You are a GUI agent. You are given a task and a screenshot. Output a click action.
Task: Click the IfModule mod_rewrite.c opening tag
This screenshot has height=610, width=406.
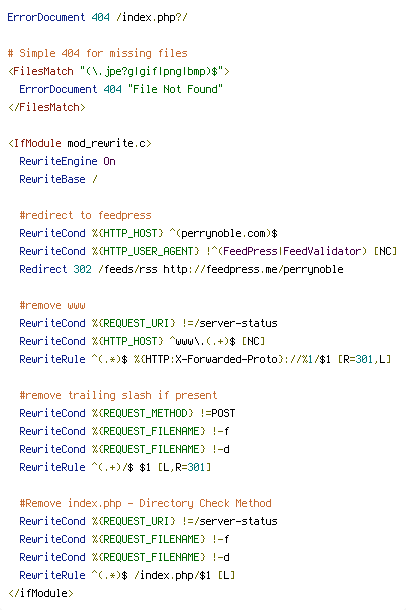tap(79, 144)
